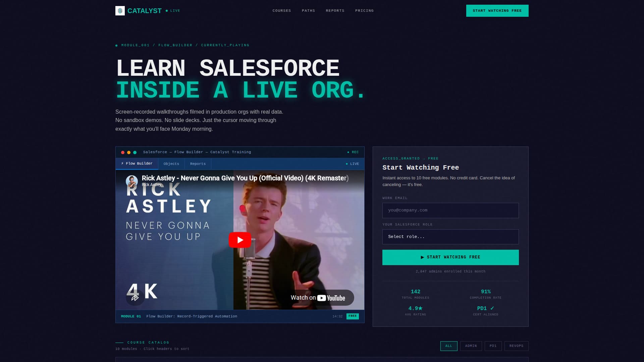Click the share arrow icon on video
The height and width of the screenshot is (362, 644).
tap(135, 298)
